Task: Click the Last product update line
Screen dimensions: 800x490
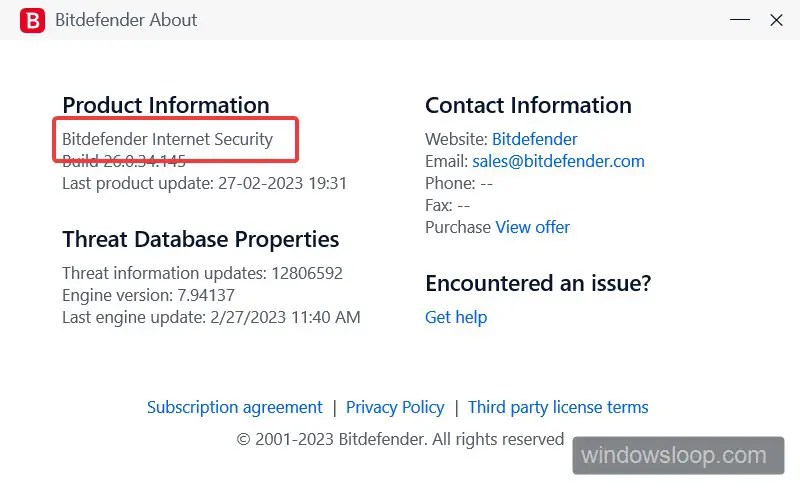Action: 205,183
